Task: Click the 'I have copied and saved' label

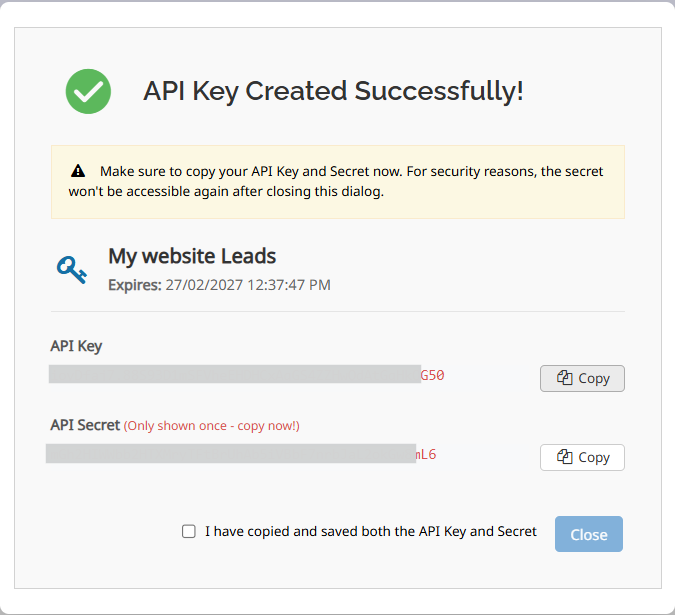Action: (x=370, y=532)
